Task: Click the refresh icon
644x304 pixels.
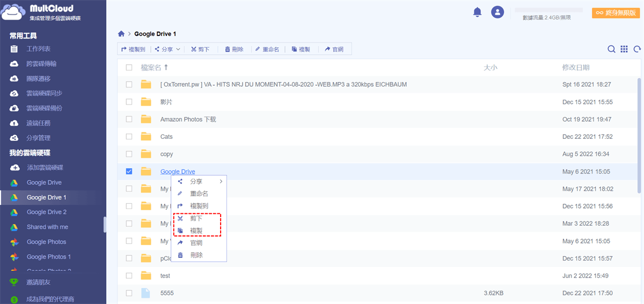Action: (637, 49)
